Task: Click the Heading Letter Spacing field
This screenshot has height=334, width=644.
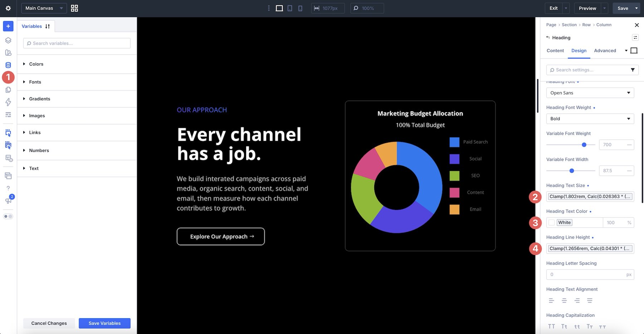Action: click(x=590, y=275)
